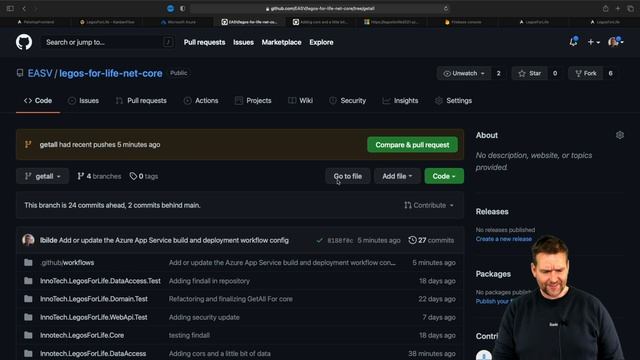Expand the Contribute dropdown
The width and height of the screenshot is (640, 360).
click(429, 205)
